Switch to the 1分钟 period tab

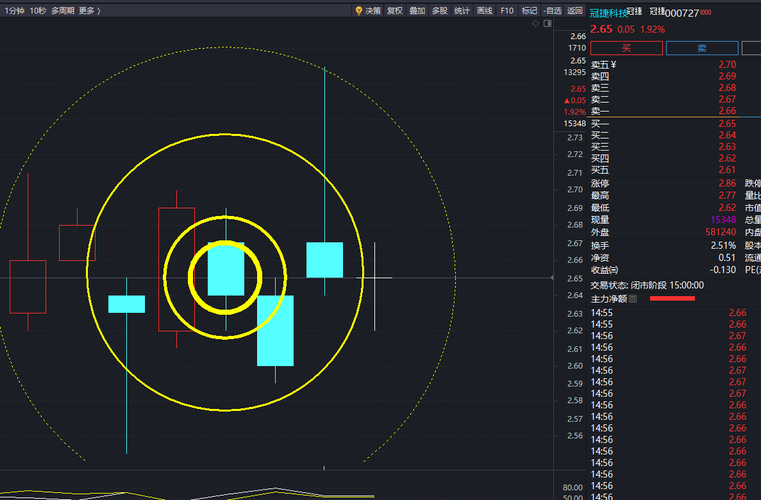click(14, 11)
